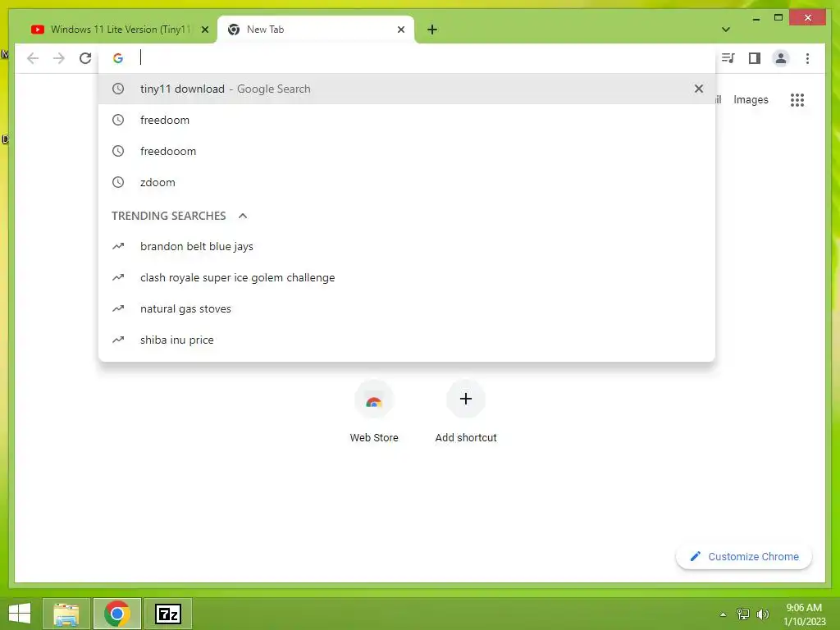
Task: Toggle the side panel icon
Action: [x=755, y=58]
